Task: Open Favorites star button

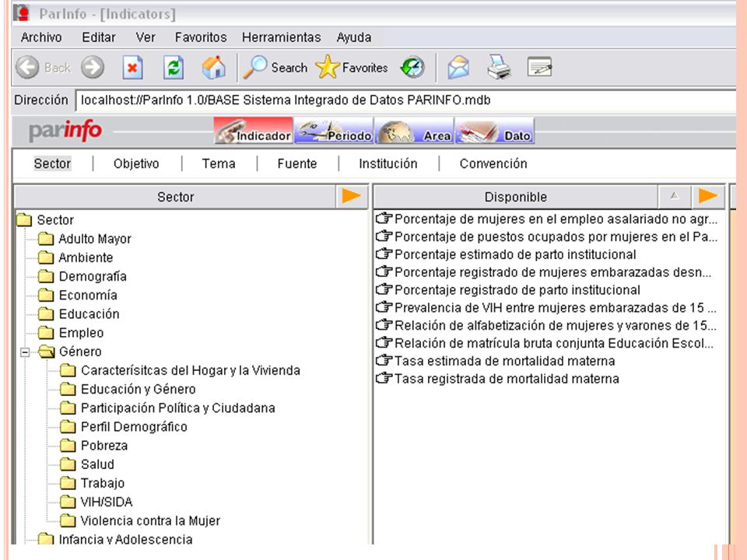Action: 352,67
